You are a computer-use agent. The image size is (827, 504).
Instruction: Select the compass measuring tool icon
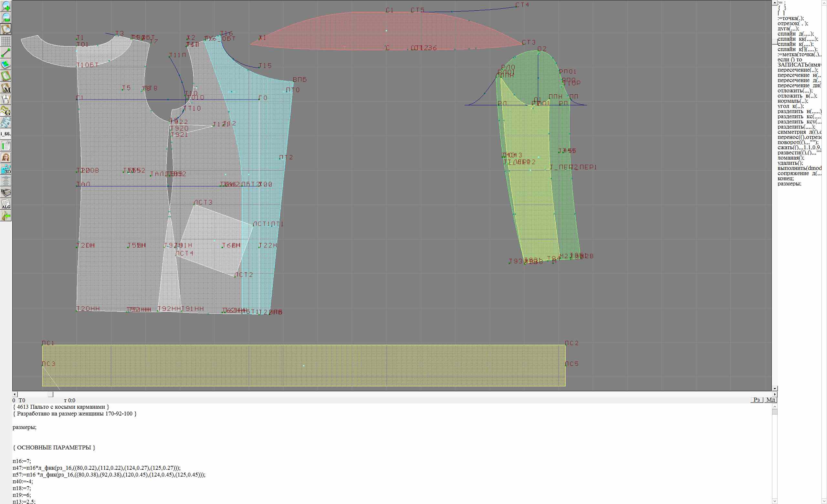(6, 99)
